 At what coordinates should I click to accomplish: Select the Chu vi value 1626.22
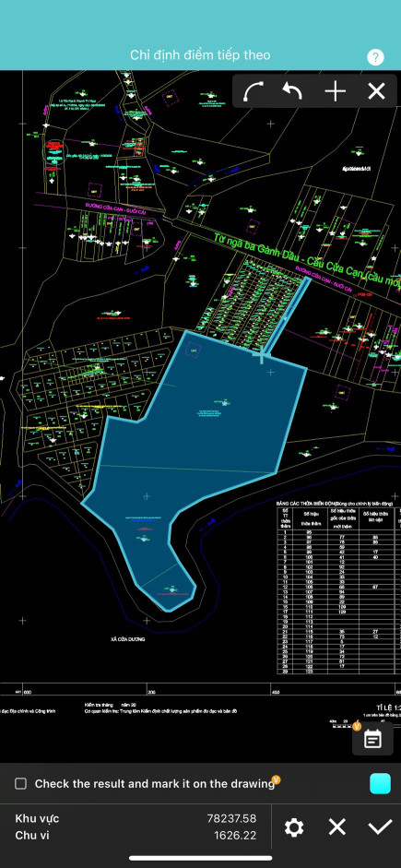pos(235,836)
